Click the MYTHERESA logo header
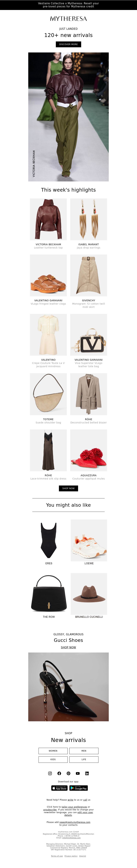137x868 pixels. [x=68, y=19]
